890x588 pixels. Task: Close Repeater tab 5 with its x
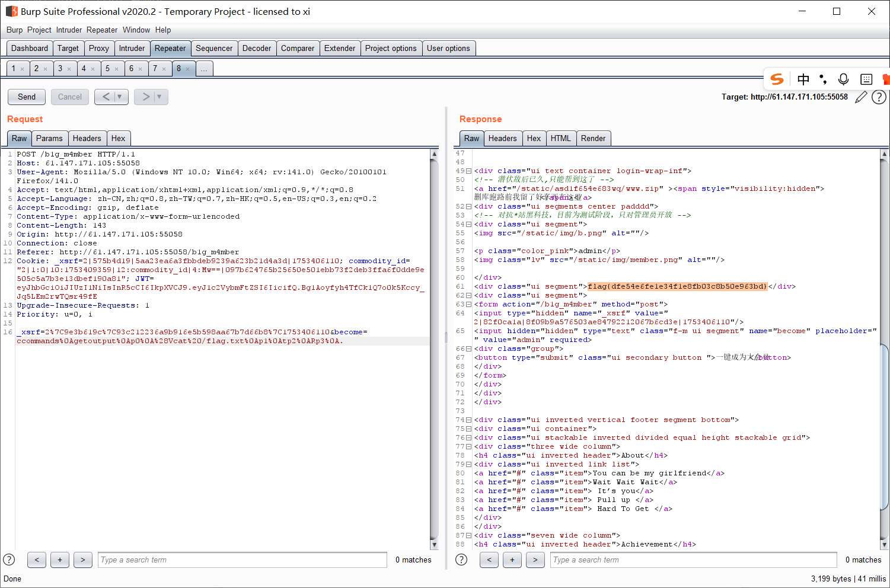[116, 69]
